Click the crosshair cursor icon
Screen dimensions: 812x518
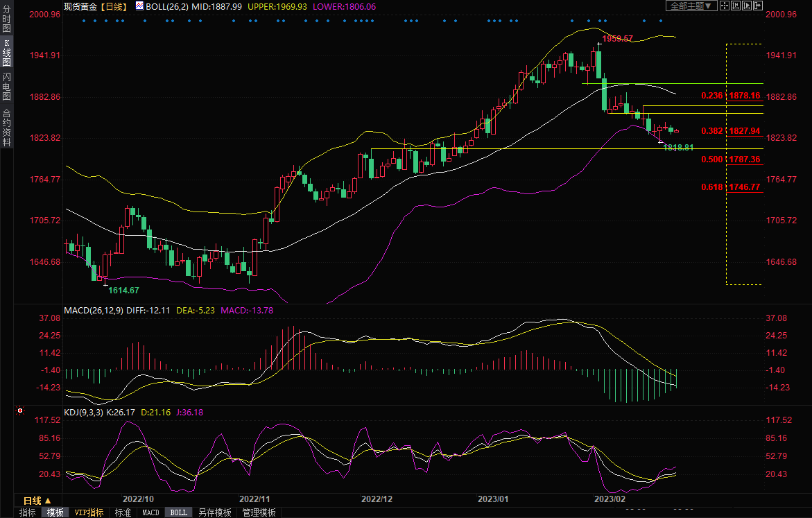tap(725, 6)
